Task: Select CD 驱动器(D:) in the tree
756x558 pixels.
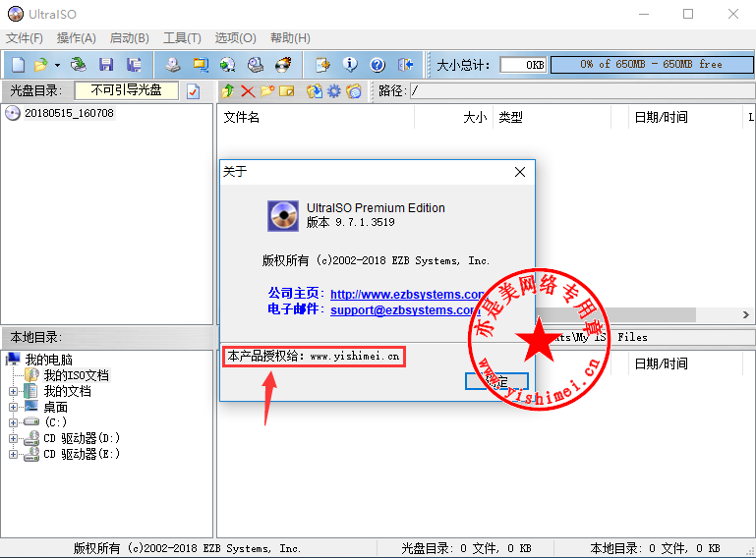Action: tap(82, 438)
